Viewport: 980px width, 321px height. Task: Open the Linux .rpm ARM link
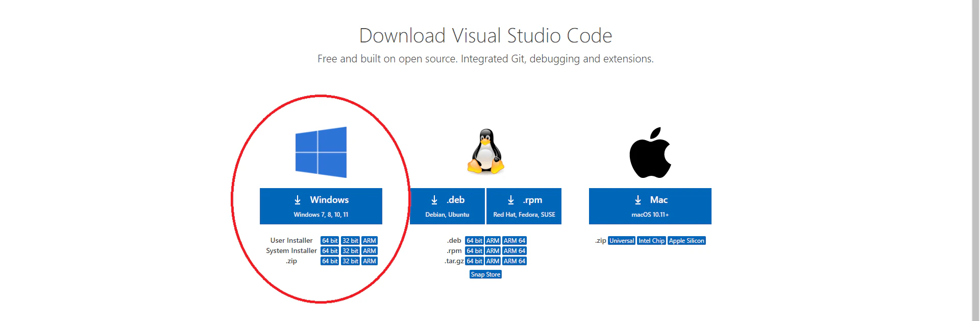[493, 251]
